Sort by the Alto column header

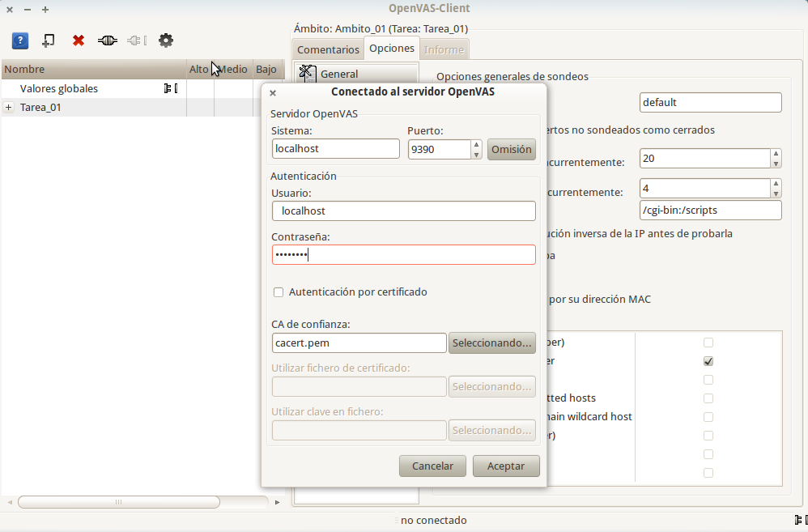200,69
